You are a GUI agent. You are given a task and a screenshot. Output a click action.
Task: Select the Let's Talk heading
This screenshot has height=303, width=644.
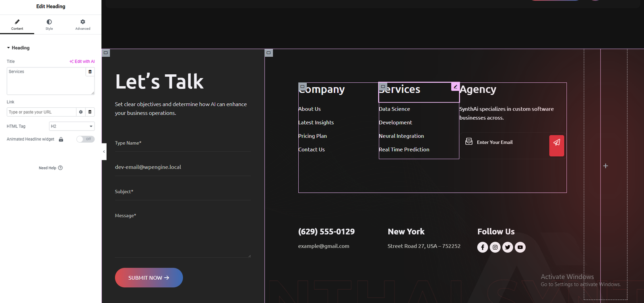(x=159, y=82)
